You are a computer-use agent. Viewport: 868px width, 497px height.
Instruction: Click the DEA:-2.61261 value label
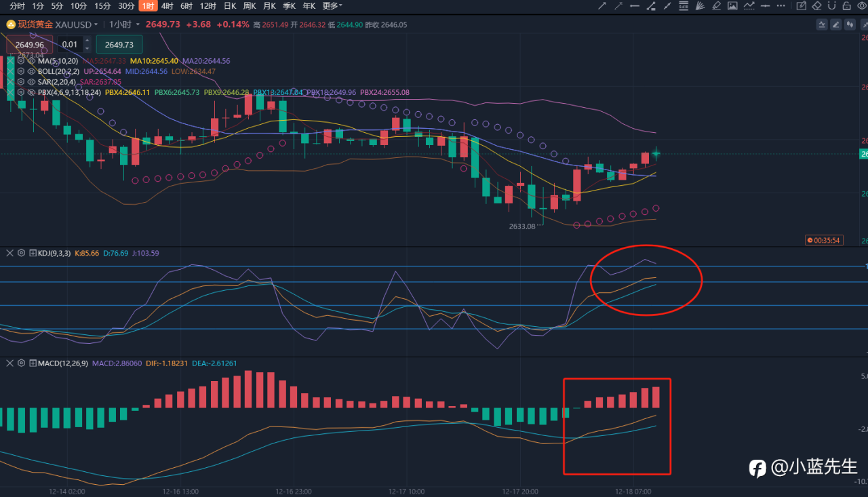tap(214, 363)
